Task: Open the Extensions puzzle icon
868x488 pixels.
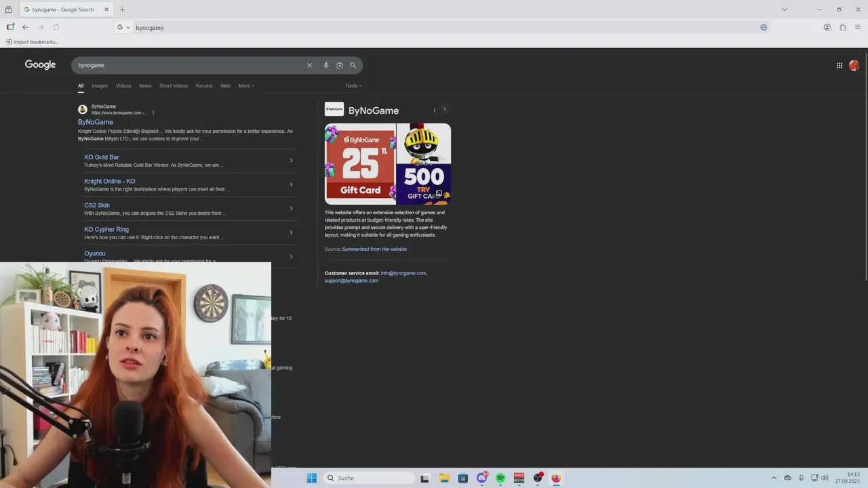Action: [x=842, y=27]
